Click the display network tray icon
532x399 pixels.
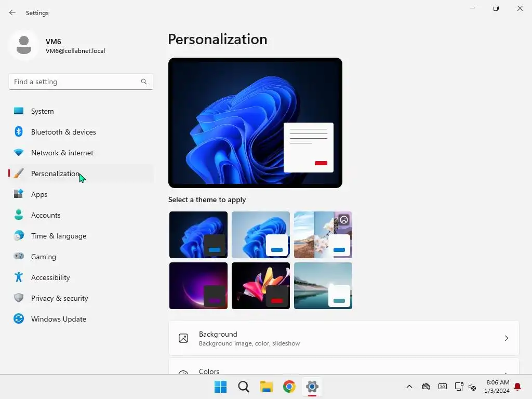tap(459, 387)
